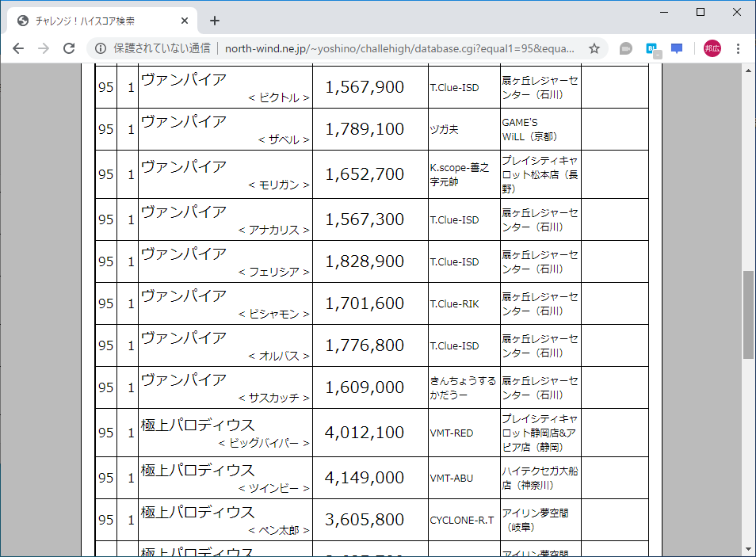This screenshot has width=756, height=557.
Task: Open the blue speech bubble extension
Action: (x=676, y=48)
